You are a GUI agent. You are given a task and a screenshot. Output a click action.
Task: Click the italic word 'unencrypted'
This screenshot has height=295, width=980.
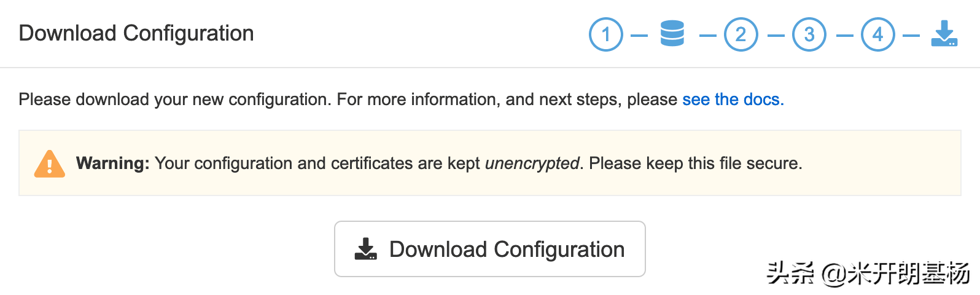click(532, 163)
